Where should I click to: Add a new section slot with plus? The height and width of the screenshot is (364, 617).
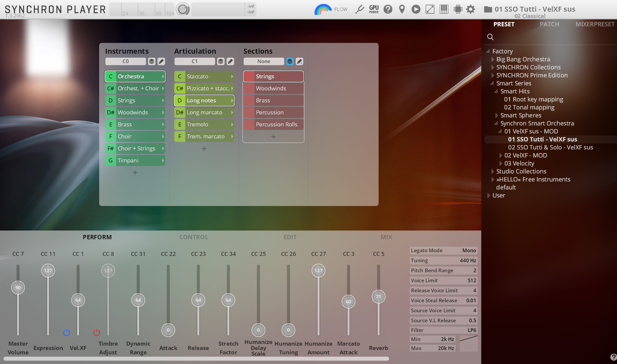(273, 136)
